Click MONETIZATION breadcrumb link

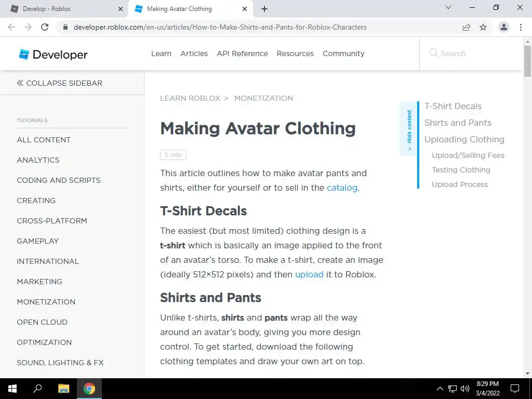[x=263, y=98]
